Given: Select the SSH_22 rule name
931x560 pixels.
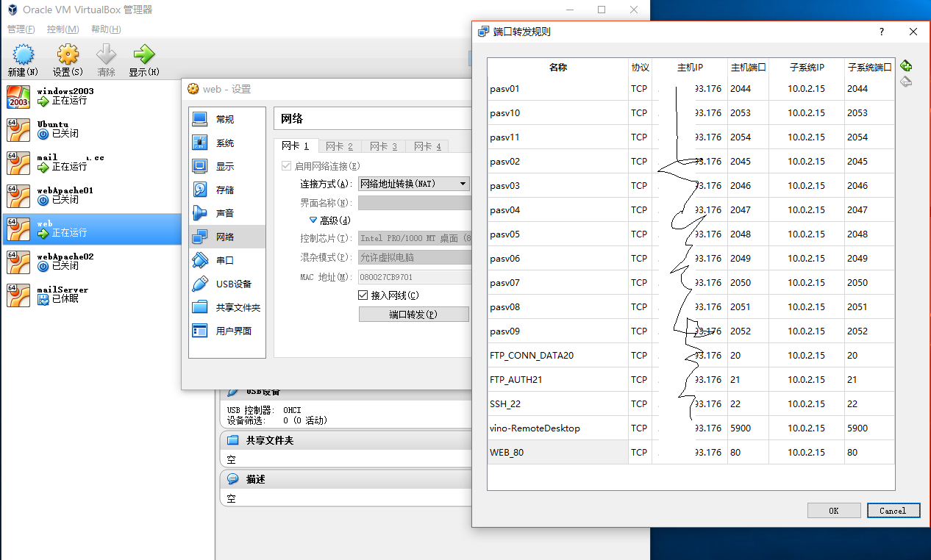Looking at the screenshot, I should point(558,404).
